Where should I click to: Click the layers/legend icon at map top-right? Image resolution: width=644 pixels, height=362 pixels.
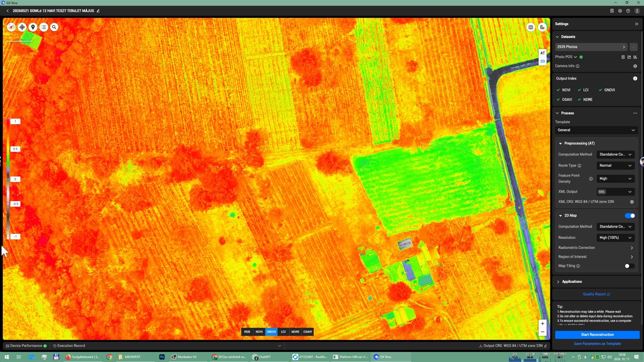542,27
